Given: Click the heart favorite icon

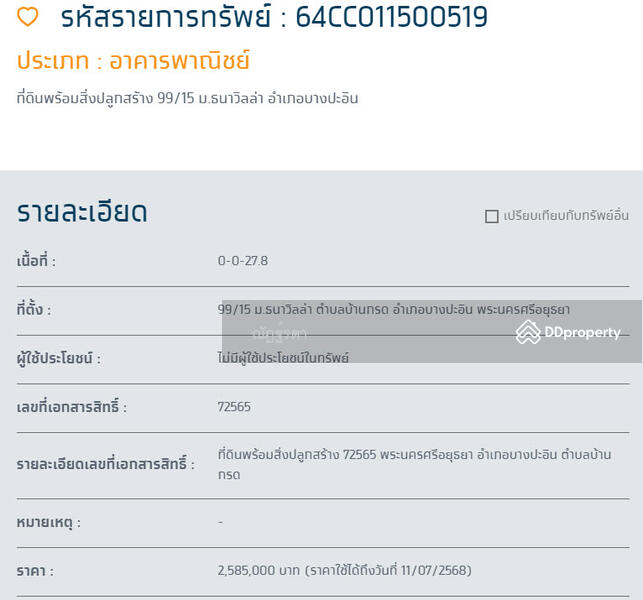Looking at the screenshot, I should tap(28, 17).
